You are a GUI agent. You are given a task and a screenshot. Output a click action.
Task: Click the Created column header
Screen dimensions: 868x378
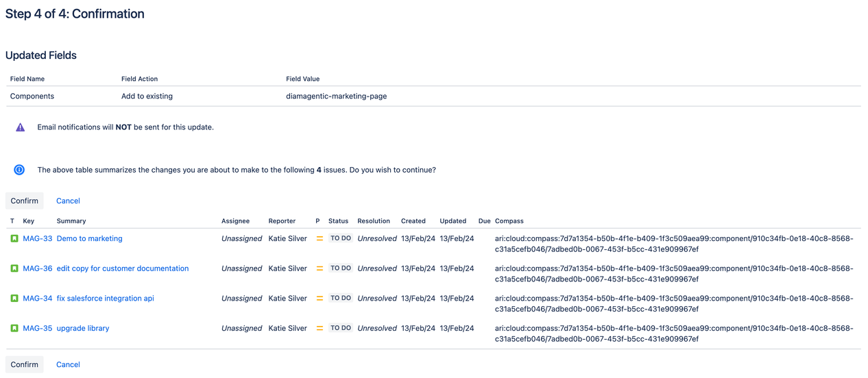point(413,221)
